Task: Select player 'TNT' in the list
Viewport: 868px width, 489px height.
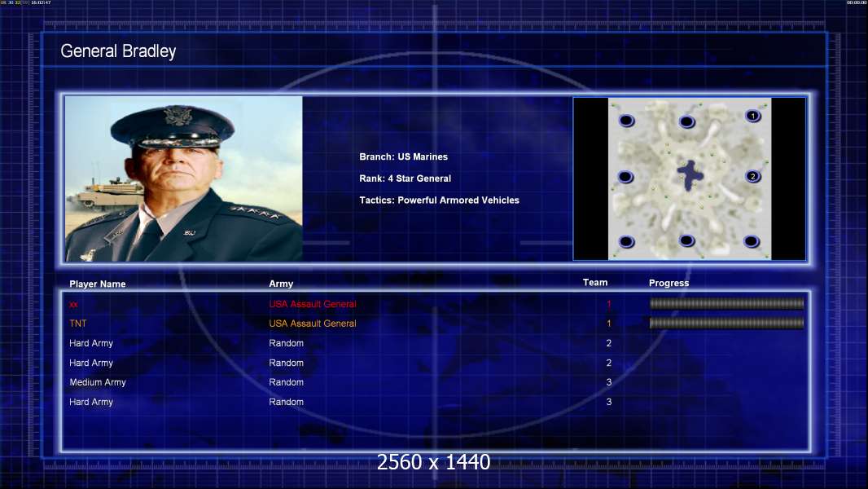Action: click(78, 324)
